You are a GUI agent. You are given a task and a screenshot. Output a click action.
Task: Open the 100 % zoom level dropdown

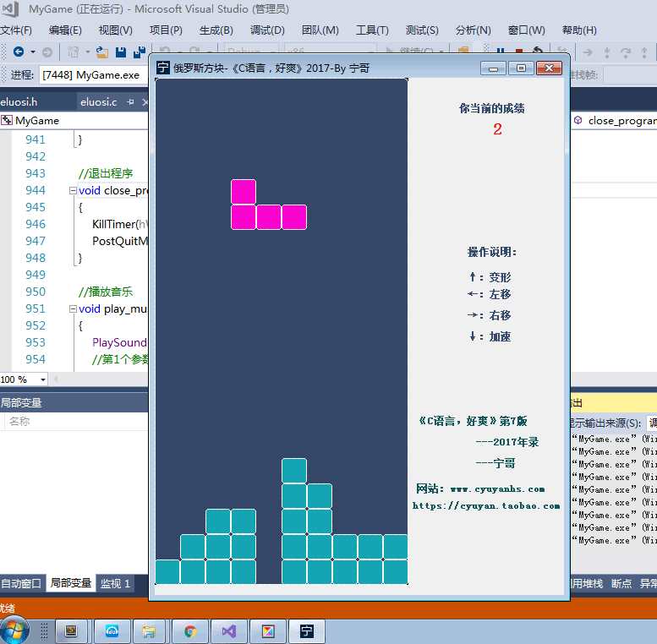tap(43, 379)
